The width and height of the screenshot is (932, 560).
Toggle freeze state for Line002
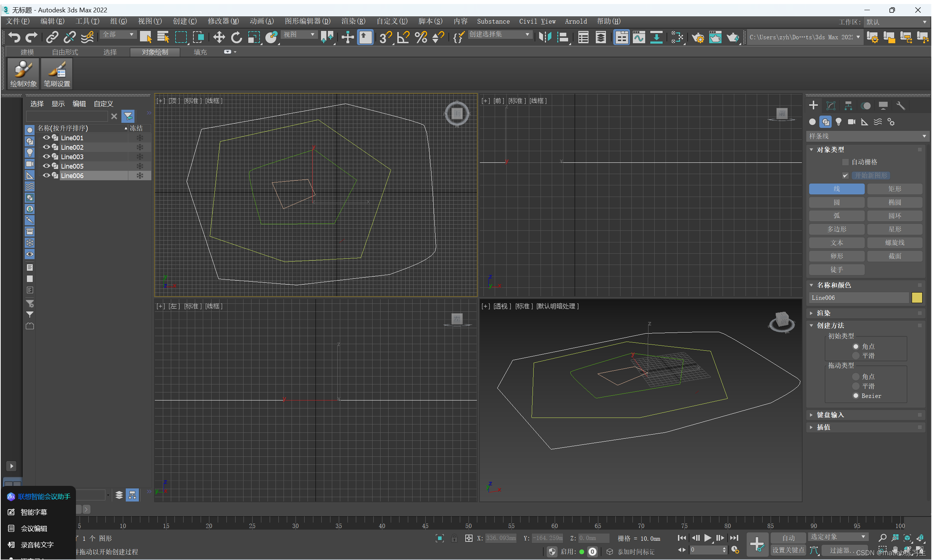140,147
